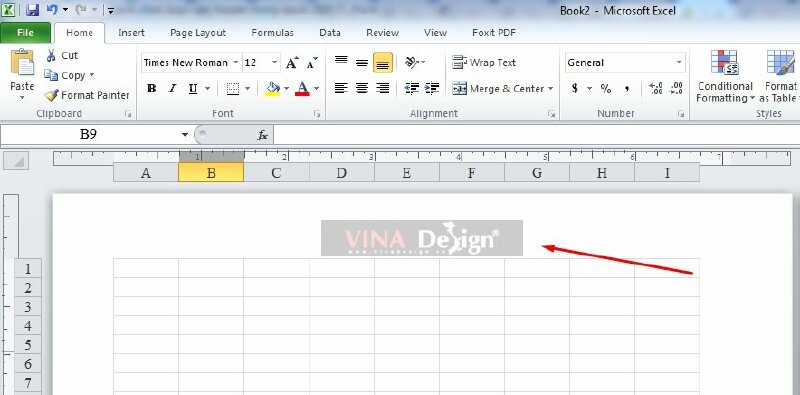Click Merge & Center button
Screen dimensions: 800x395
[x=498, y=88]
